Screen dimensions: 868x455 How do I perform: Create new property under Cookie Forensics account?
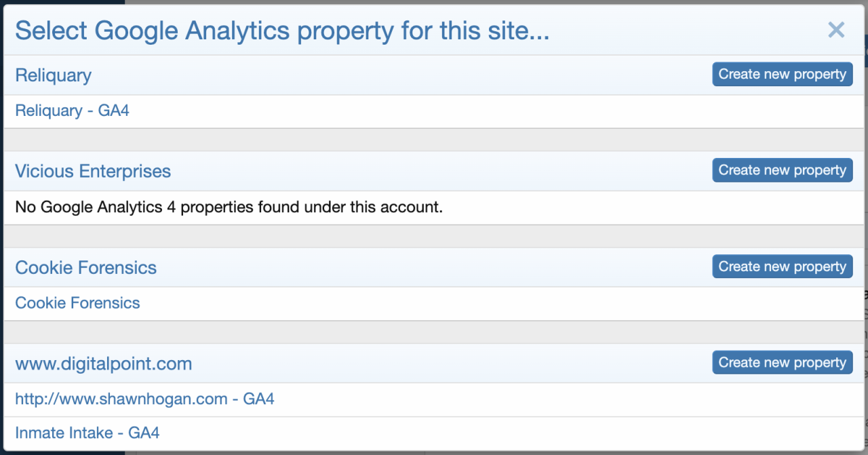[x=782, y=266]
